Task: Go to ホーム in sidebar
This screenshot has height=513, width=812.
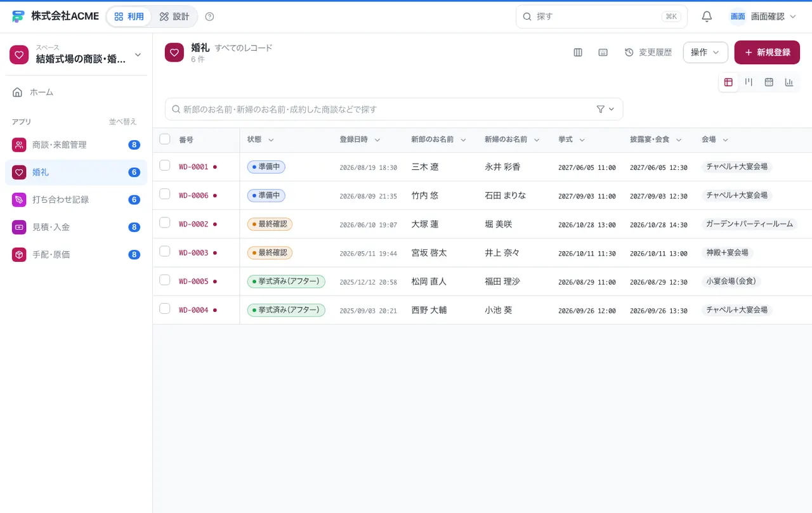Action: coord(76,92)
